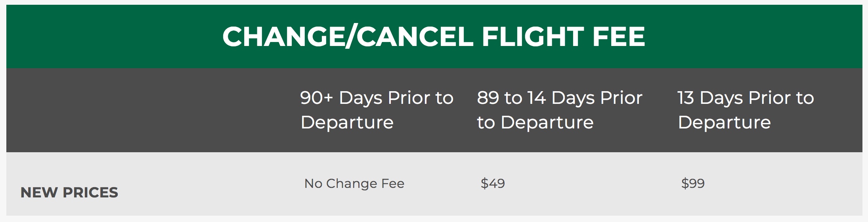Viewport: 868px width, 222px height.
Task: Click the 13 Days Prior to Departure header
Action: pos(745,109)
